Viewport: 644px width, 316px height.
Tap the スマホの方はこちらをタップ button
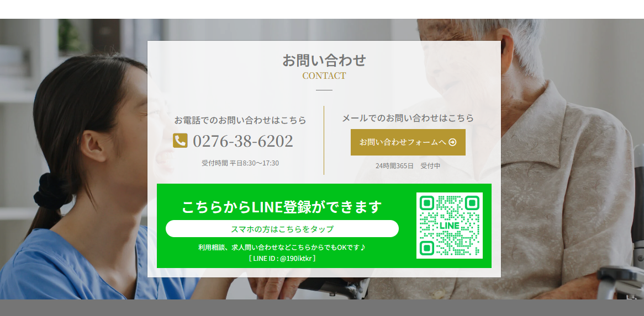(282, 229)
